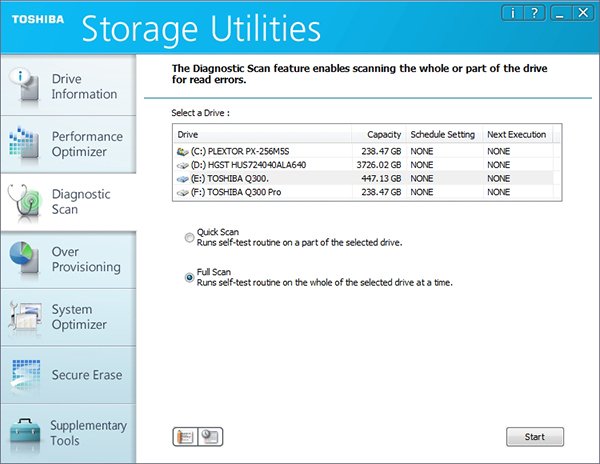
Task: Open Drive Information via its disk-info icon
Action: [24, 84]
